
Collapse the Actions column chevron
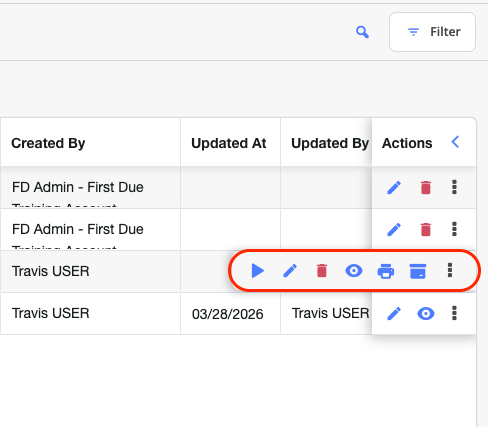[455, 142]
